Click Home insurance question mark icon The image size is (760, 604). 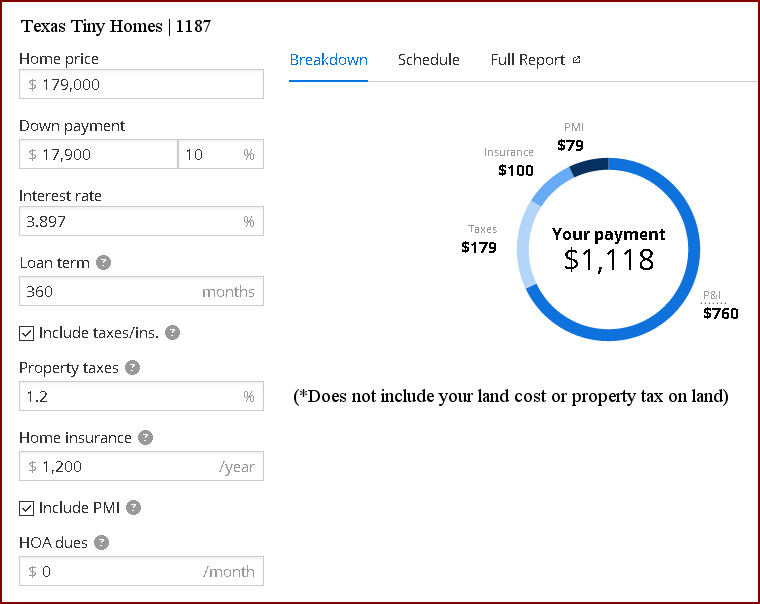point(146,438)
